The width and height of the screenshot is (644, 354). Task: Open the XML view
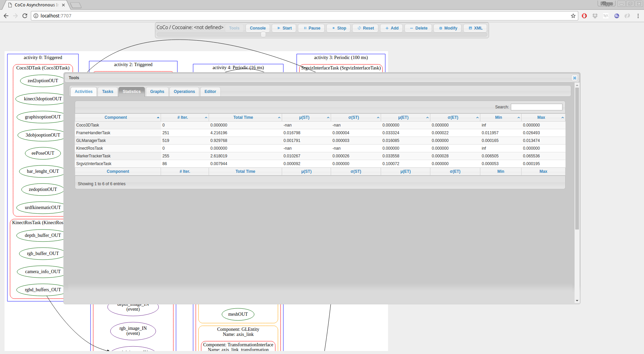tap(475, 28)
